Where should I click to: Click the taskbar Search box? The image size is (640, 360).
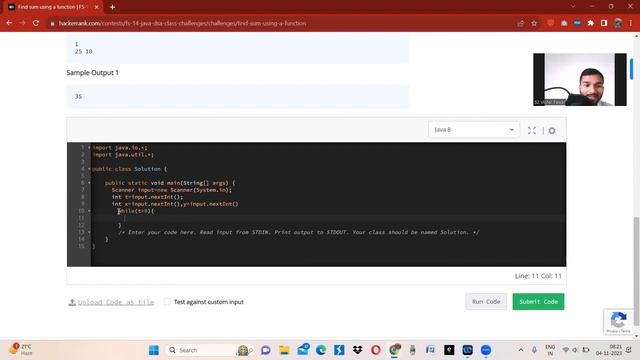[209, 350]
